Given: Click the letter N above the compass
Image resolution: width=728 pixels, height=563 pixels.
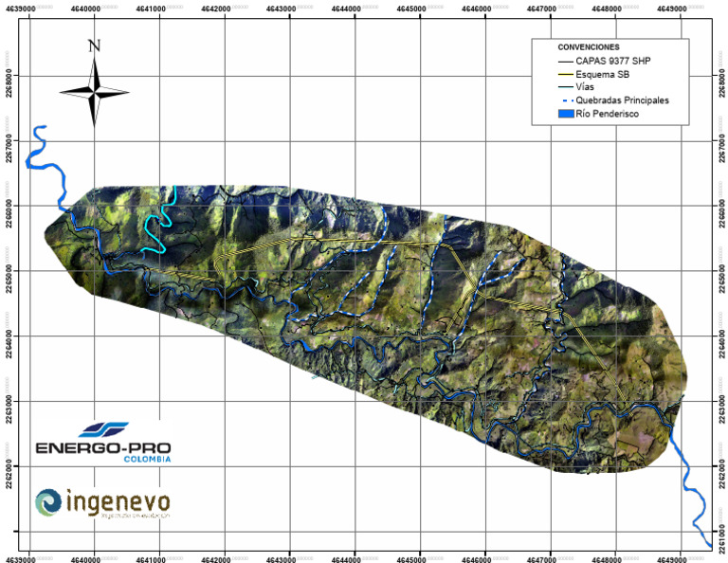Looking at the screenshot, I should coord(94,45).
